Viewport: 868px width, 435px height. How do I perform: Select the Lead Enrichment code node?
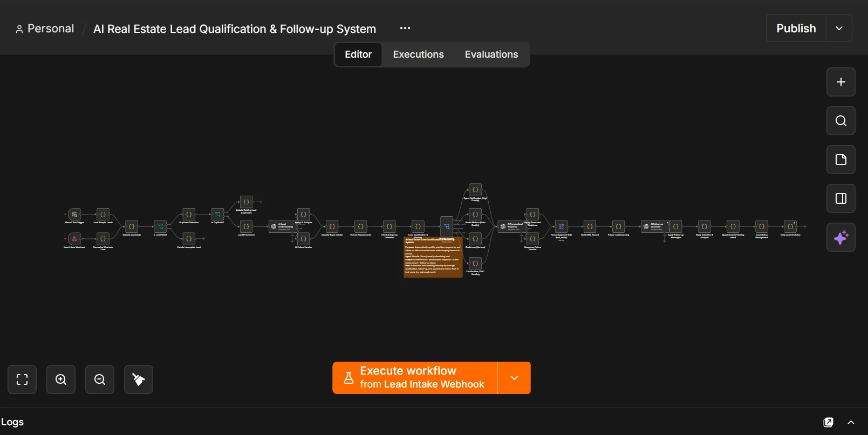[x=246, y=226]
